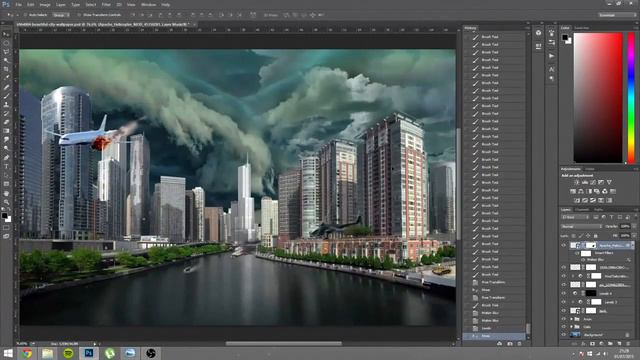Open the Kind layer filter dropdown

(576, 217)
